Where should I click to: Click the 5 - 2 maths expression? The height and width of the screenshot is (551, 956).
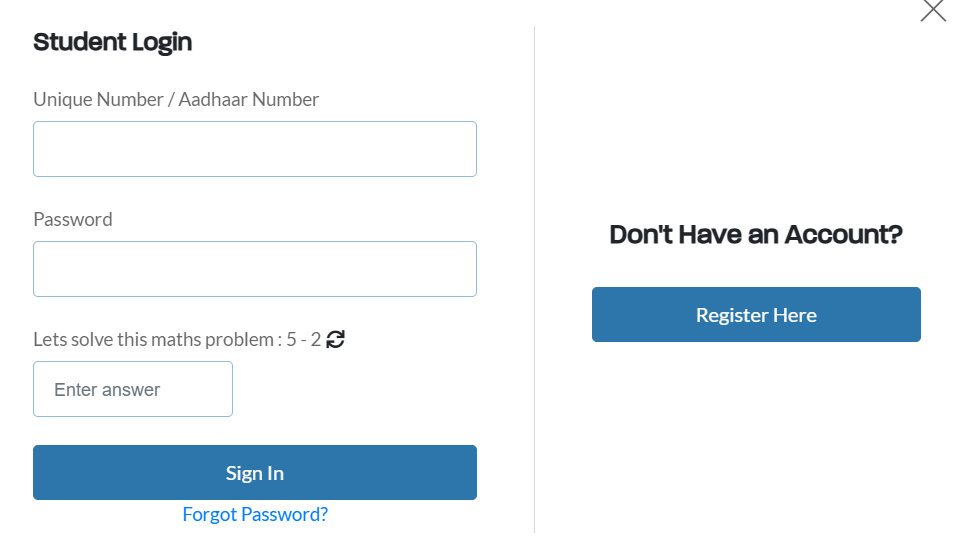(304, 339)
